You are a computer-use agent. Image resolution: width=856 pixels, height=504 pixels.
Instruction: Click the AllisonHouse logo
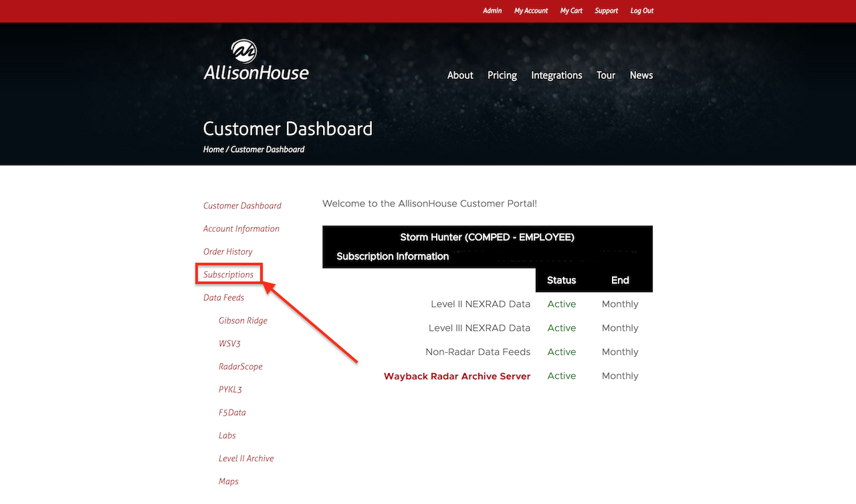tap(256, 61)
